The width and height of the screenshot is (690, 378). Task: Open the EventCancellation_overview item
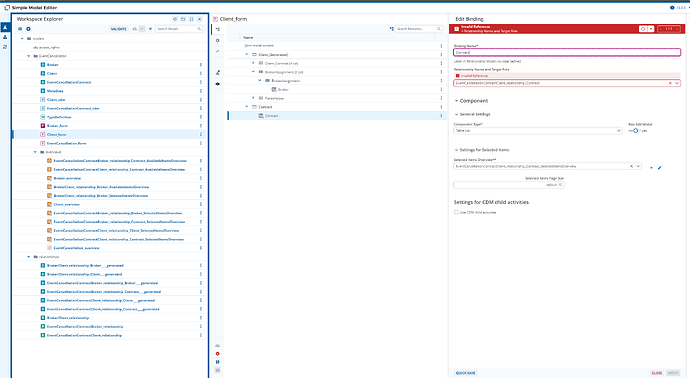point(76,248)
